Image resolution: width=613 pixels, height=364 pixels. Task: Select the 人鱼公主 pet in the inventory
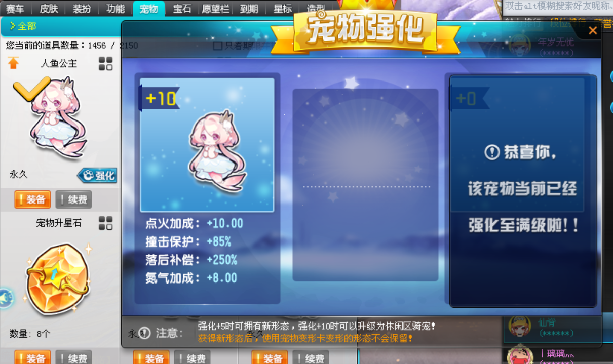58,117
